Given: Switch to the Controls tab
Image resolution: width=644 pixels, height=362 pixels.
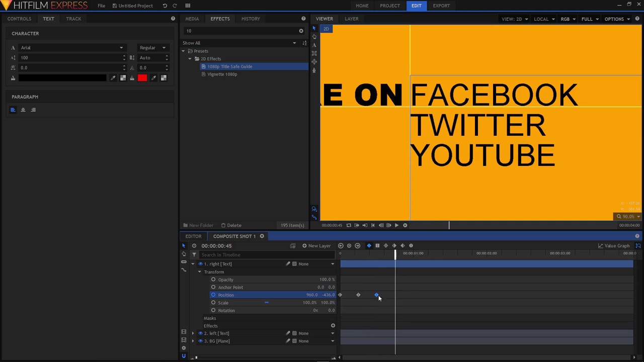Looking at the screenshot, I should coord(19,19).
